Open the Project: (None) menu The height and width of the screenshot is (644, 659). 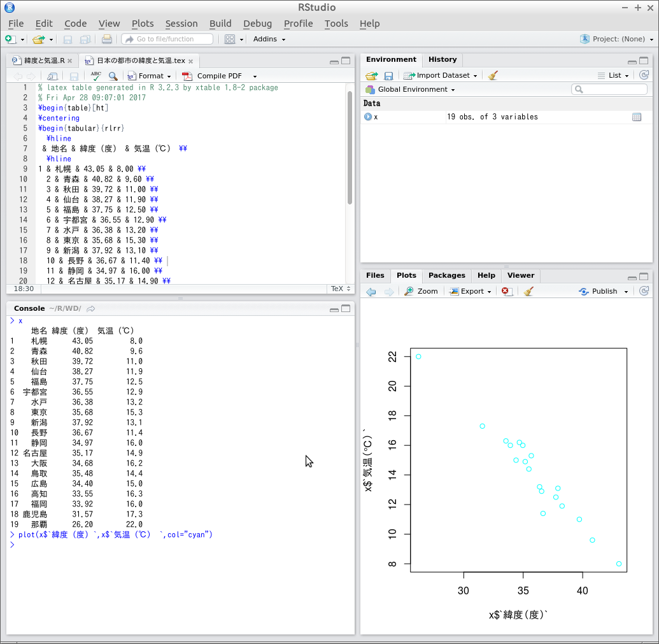[x=616, y=39]
